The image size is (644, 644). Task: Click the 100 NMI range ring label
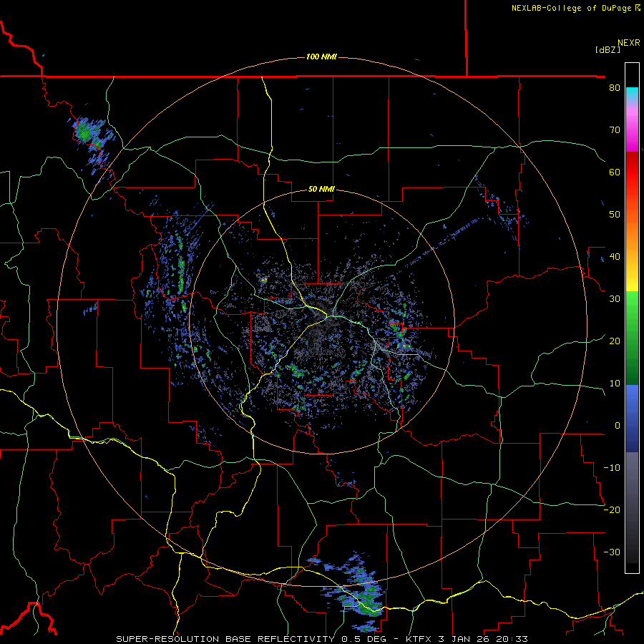[x=321, y=57]
